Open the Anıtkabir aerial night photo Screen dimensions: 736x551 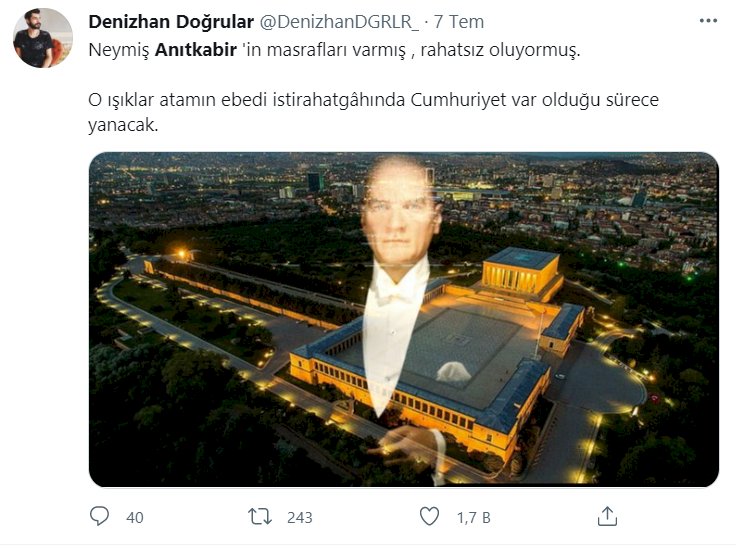click(404, 319)
